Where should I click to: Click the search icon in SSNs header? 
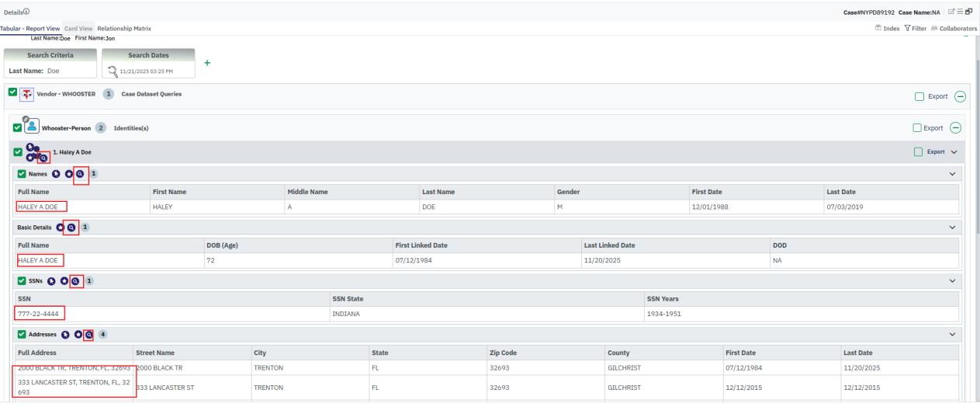[75, 281]
